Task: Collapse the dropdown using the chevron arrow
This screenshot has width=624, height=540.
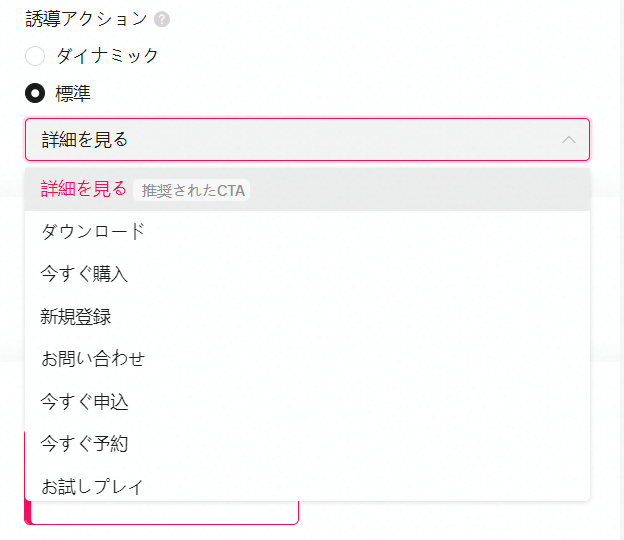Action: pos(568,140)
